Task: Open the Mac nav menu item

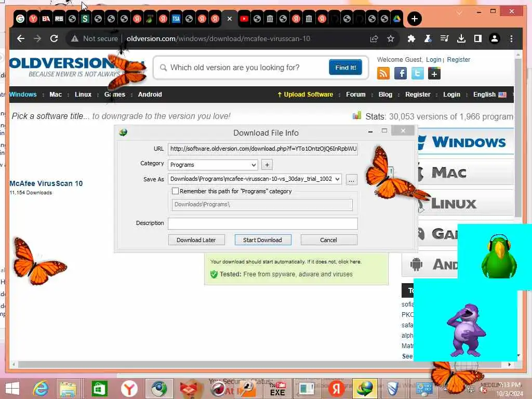Action: pos(56,95)
